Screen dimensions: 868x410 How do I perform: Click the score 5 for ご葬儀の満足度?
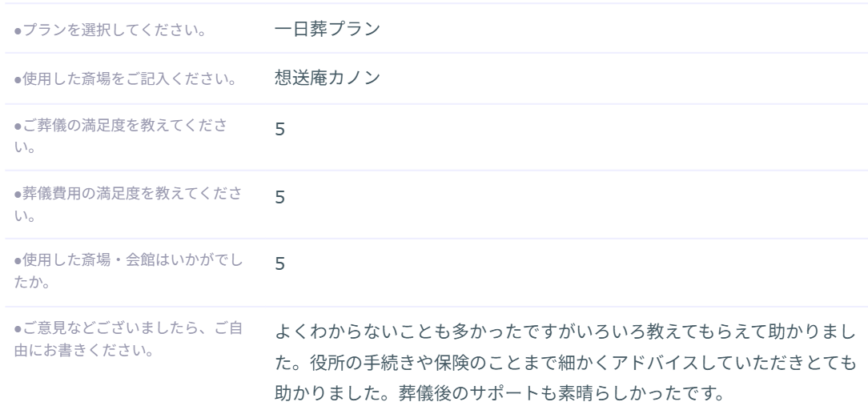click(x=279, y=130)
